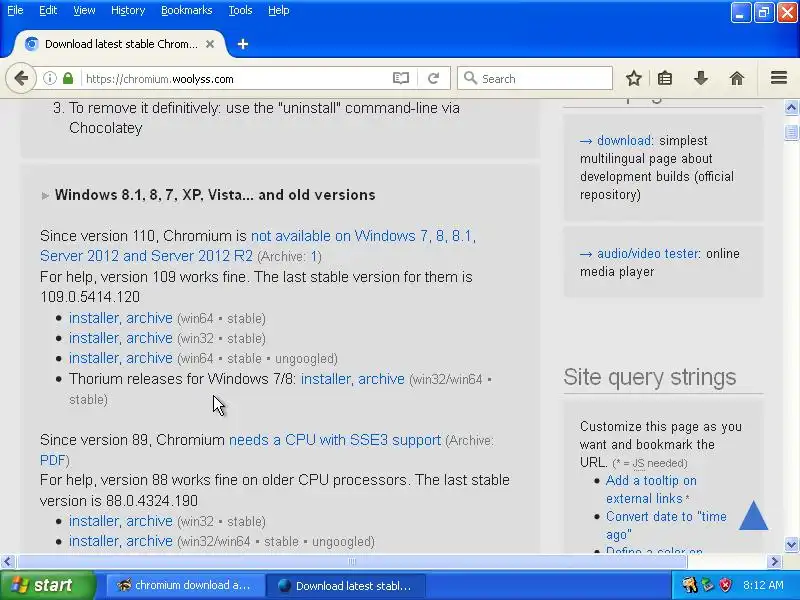Viewport: 800px width, 600px height.
Task: Close the Download latest stable Chromium tab
Action: tap(210, 44)
